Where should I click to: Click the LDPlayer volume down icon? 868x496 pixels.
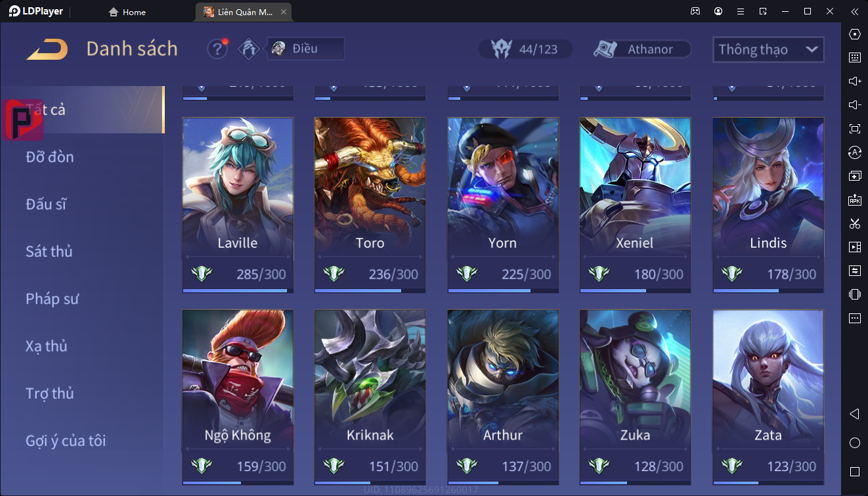854,104
